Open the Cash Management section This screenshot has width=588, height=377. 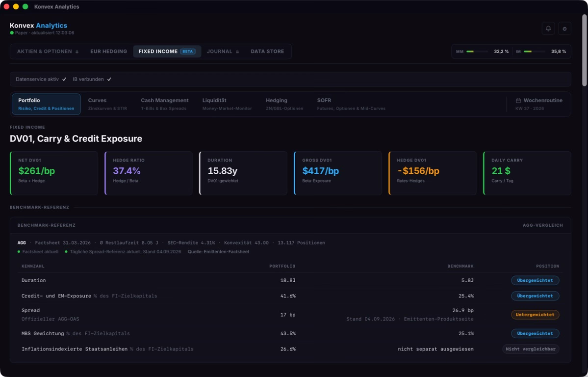(x=165, y=104)
